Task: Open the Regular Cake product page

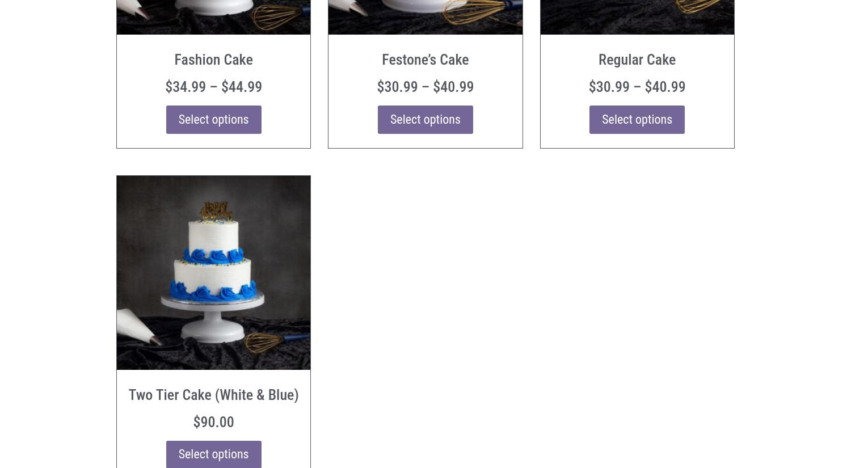Action: pyautogui.click(x=637, y=60)
